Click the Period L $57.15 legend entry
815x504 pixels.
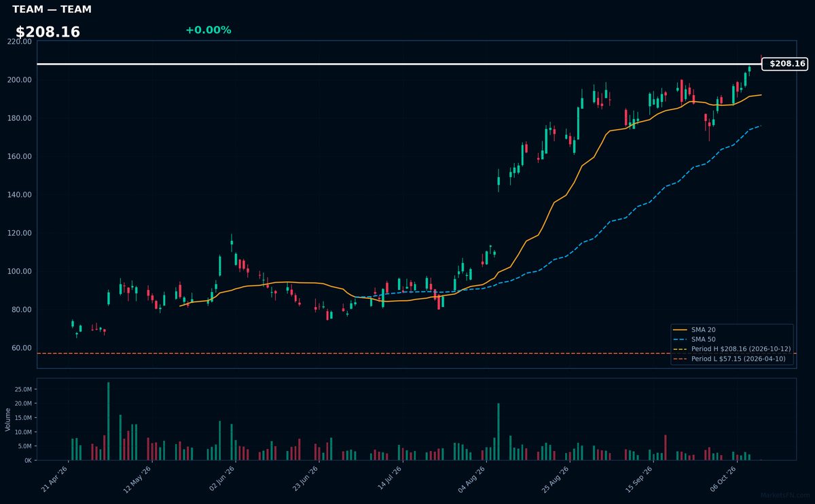729,359
